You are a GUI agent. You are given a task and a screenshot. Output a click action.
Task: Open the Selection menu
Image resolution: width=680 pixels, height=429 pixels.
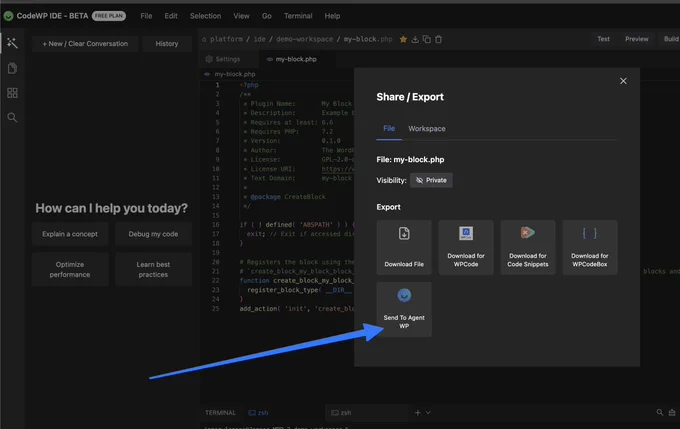click(x=205, y=16)
